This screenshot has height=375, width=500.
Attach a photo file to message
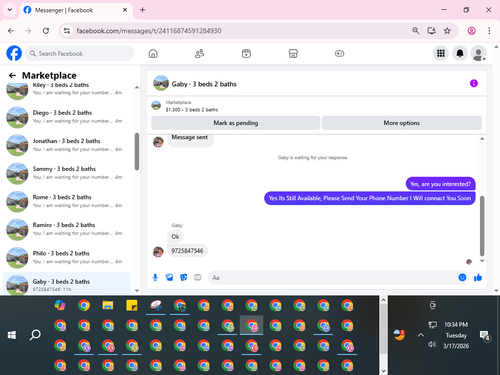(170, 277)
